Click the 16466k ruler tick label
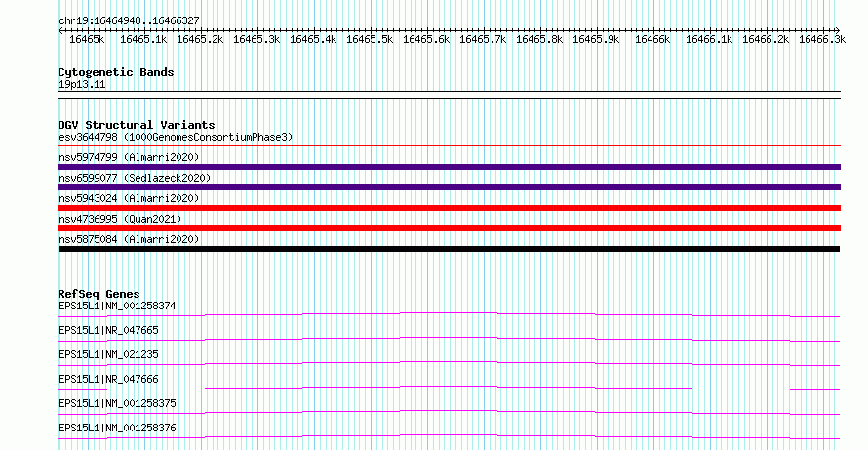Screen dimensions: 868x450 [652, 39]
